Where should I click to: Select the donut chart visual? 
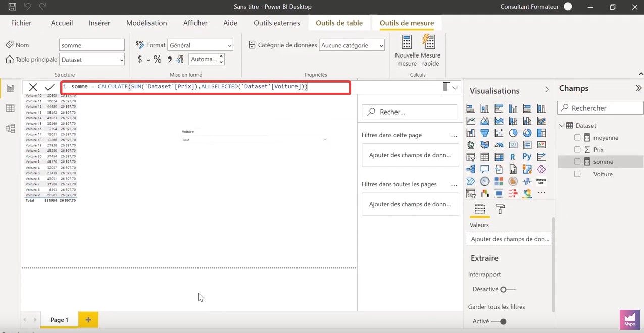coord(527,133)
